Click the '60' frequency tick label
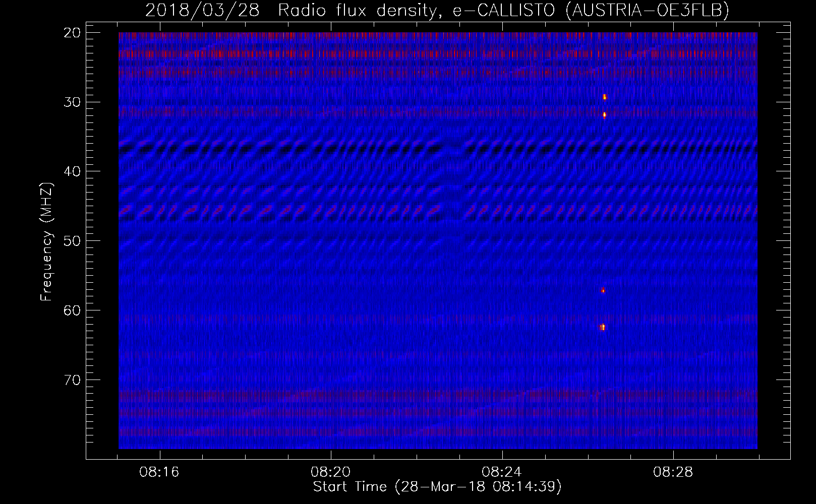Viewport: 816px width, 504px height. pyautogui.click(x=72, y=310)
